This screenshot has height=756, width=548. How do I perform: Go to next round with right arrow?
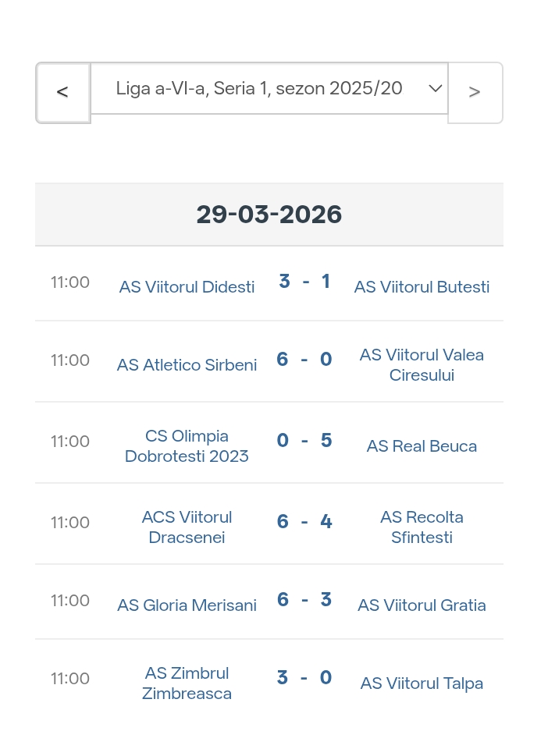(475, 92)
